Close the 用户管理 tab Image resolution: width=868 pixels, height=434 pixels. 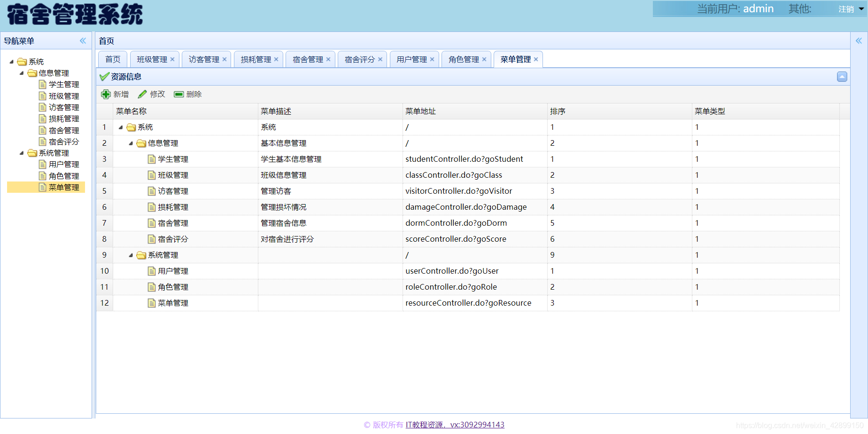click(432, 59)
